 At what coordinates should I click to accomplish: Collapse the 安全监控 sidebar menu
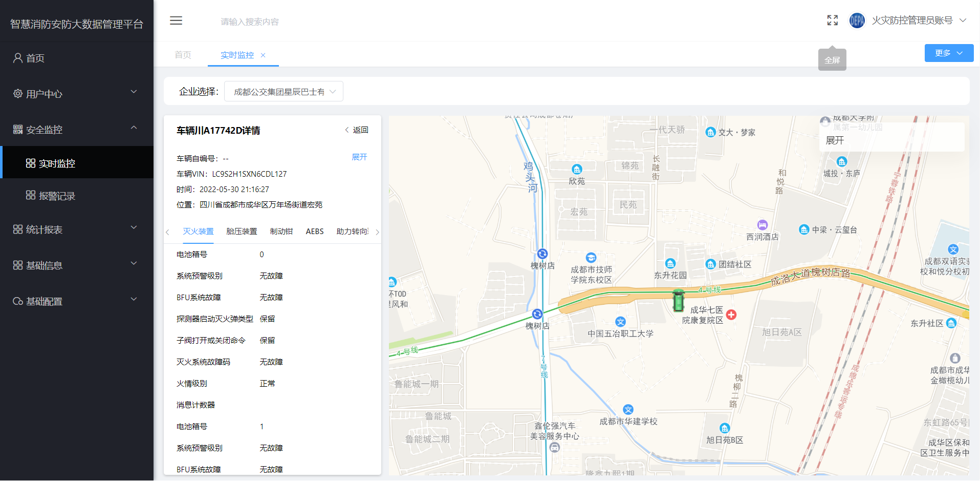pyautogui.click(x=77, y=130)
